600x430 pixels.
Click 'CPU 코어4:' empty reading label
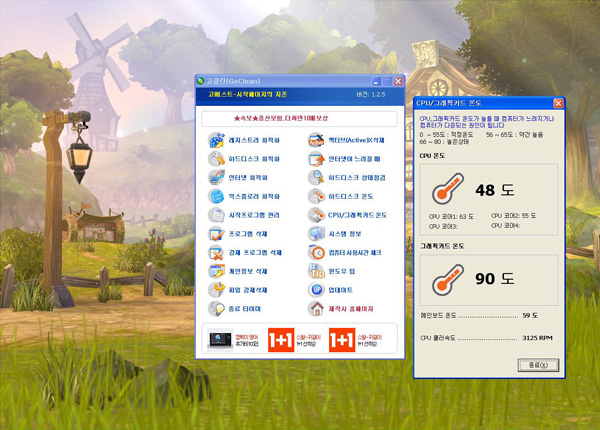(505, 226)
